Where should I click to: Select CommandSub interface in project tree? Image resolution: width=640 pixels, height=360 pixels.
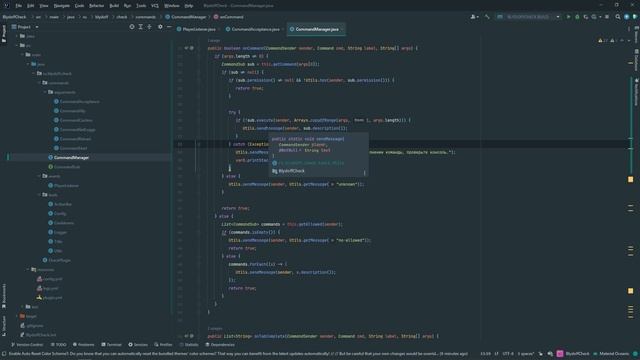pos(67,167)
